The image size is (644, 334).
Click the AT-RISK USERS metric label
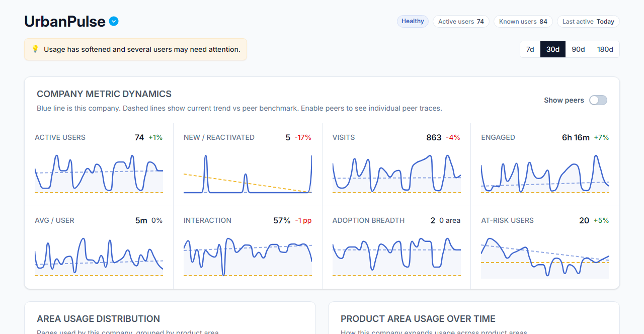pos(507,220)
